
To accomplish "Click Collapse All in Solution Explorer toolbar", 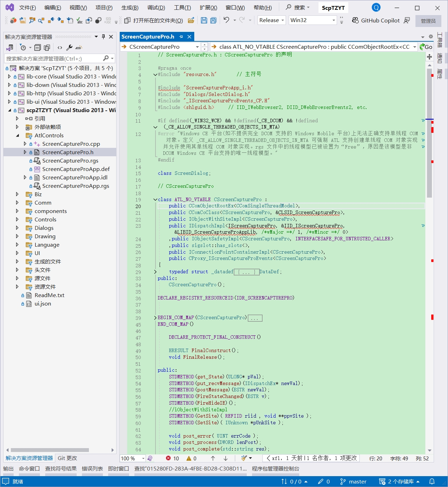I will (37, 48).
